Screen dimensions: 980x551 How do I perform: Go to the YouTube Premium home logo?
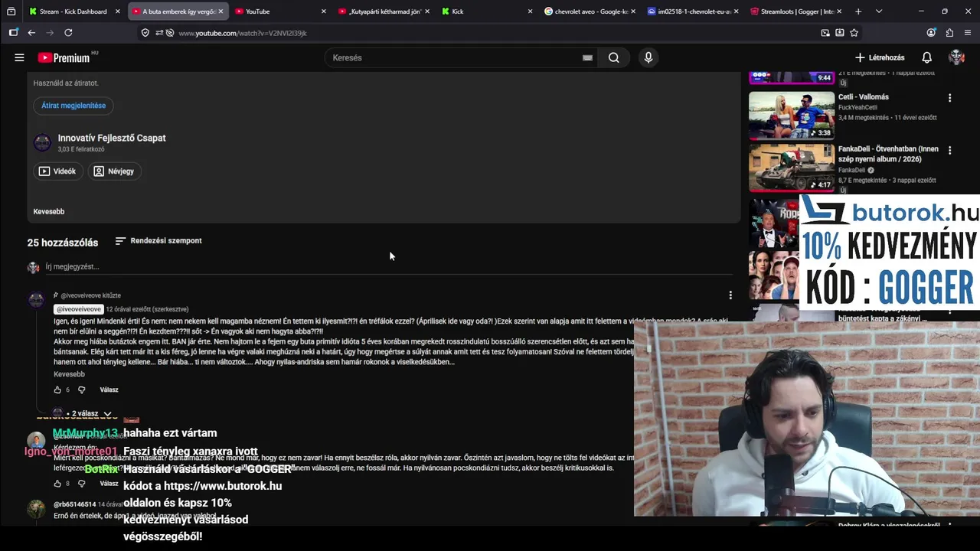tap(65, 57)
